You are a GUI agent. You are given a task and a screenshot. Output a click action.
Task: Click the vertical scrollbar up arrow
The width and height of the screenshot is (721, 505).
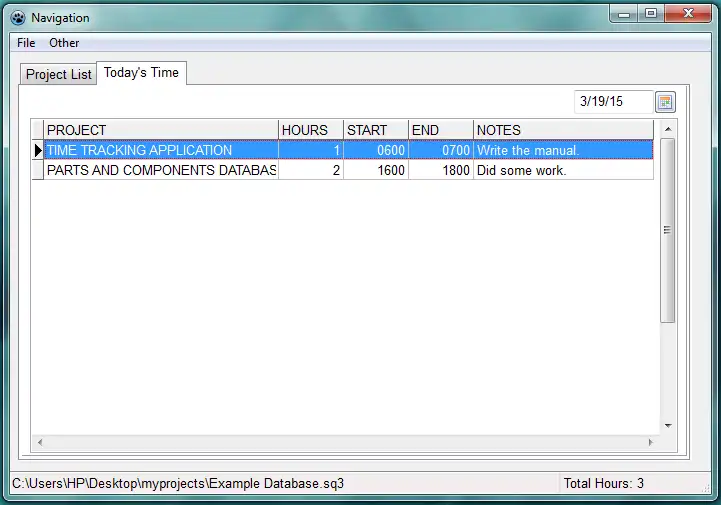(668, 129)
